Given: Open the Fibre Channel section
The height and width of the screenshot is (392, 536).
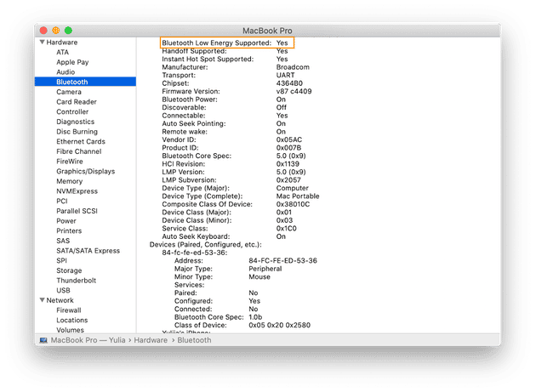Looking at the screenshot, I should pyautogui.click(x=79, y=151).
